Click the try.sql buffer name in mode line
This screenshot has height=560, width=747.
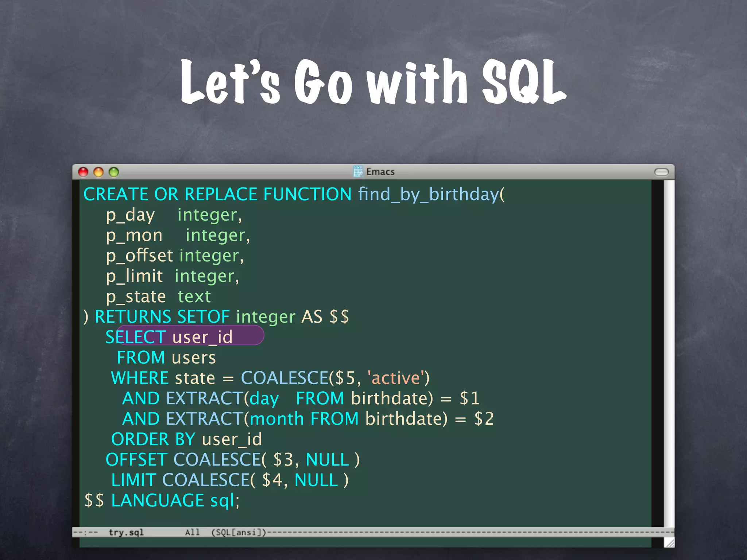tap(126, 532)
